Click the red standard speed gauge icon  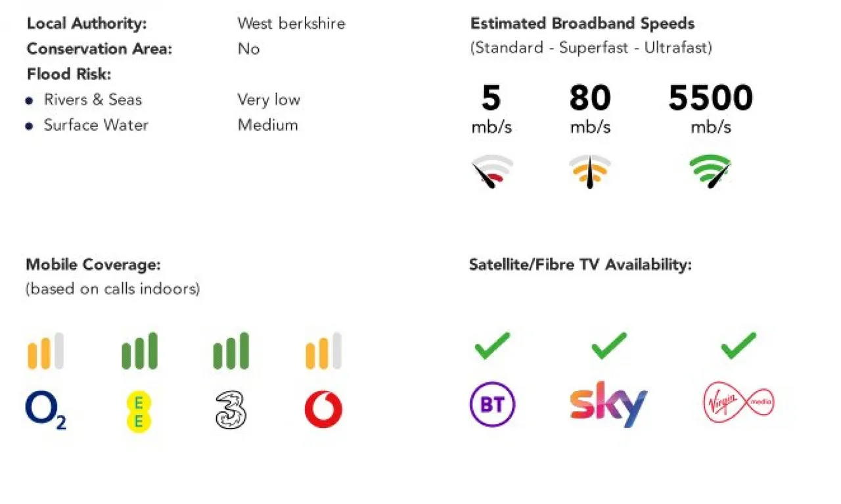(x=492, y=172)
